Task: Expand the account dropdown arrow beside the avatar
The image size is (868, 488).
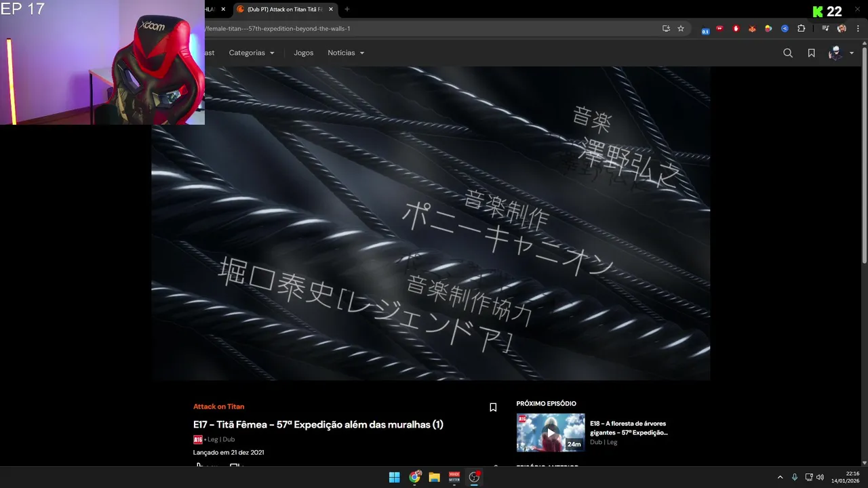Action: [852, 53]
